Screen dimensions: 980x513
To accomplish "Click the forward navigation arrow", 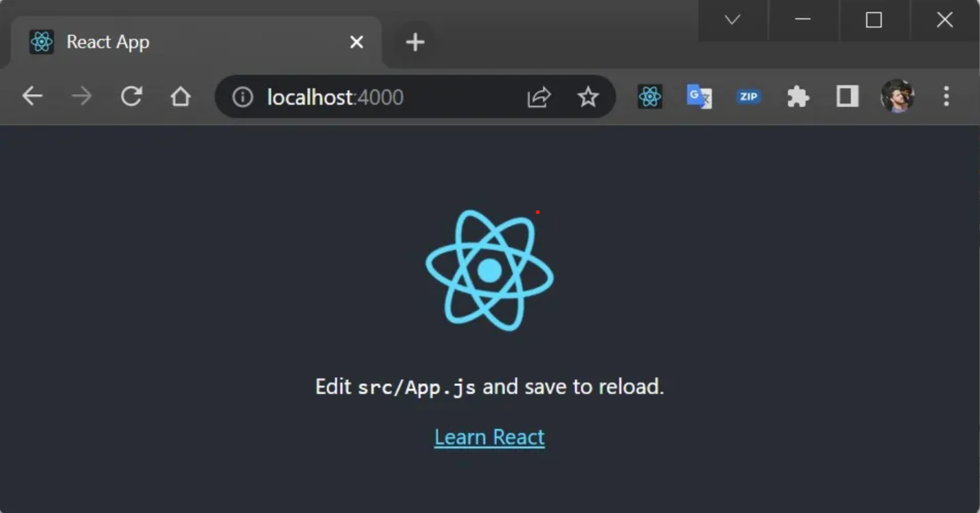I will point(82,97).
